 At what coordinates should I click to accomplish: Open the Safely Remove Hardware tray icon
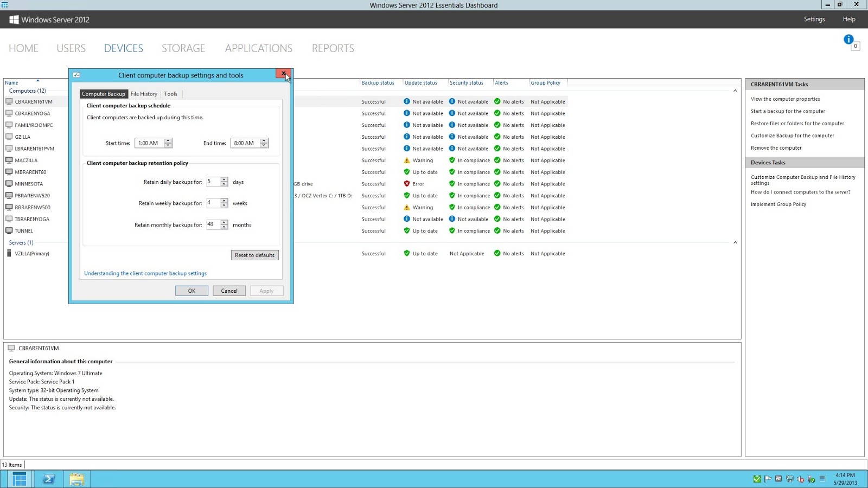(x=812, y=479)
